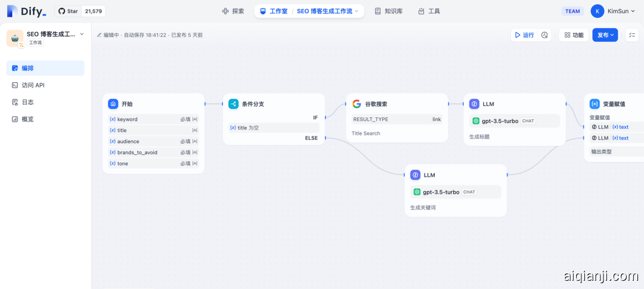
Task: Open the 发布 publish dropdown
Action: 605,35
